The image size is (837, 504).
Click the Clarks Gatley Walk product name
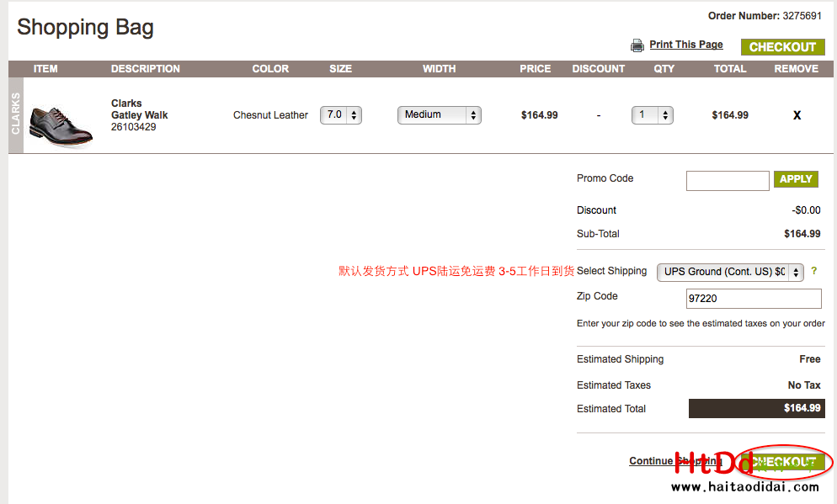click(x=139, y=109)
